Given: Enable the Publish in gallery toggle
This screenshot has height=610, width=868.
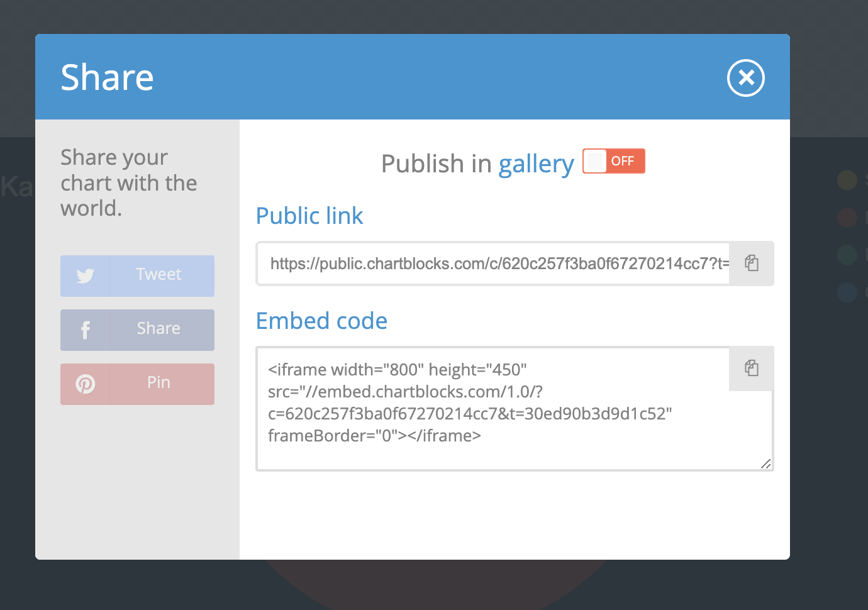Looking at the screenshot, I should click(x=613, y=161).
